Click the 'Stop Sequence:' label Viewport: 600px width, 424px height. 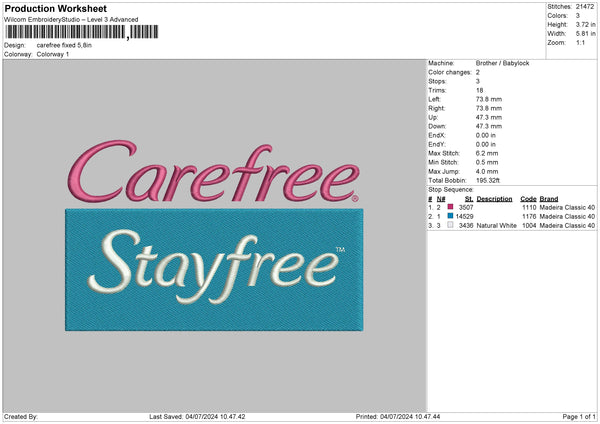451,190
